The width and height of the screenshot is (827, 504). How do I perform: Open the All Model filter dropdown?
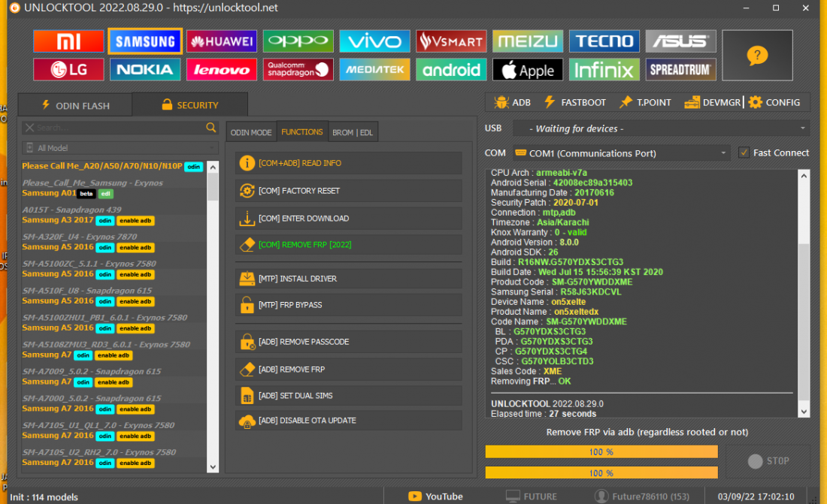click(x=120, y=148)
